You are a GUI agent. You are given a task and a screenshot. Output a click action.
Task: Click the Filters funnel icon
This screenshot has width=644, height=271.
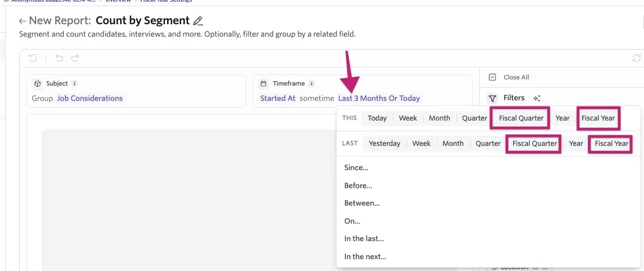(492, 99)
